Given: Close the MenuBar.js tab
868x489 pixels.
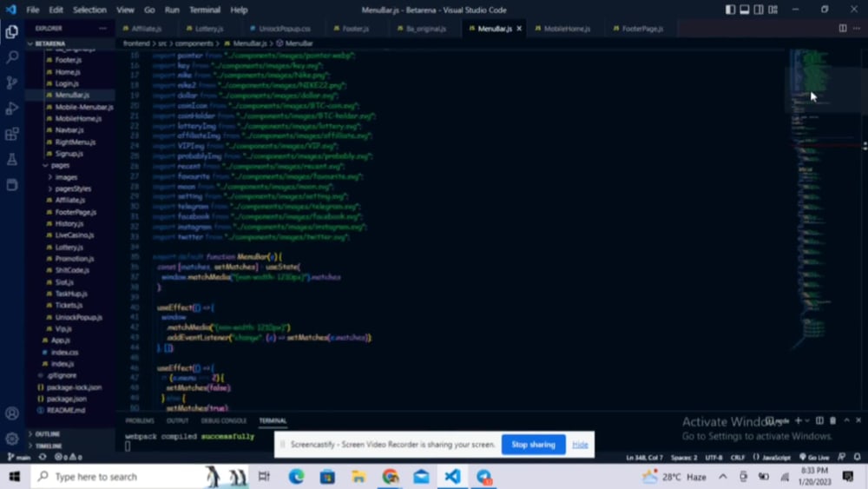Looking at the screenshot, I should [519, 29].
